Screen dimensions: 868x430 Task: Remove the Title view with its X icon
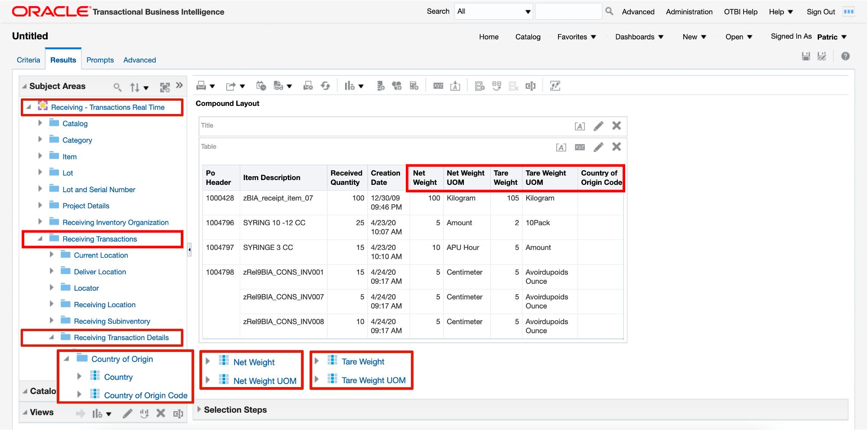pyautogui.click(x=617, y=125)
